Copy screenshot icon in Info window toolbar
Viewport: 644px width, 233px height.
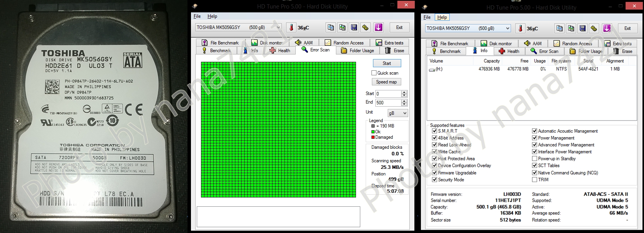(571, 28)
